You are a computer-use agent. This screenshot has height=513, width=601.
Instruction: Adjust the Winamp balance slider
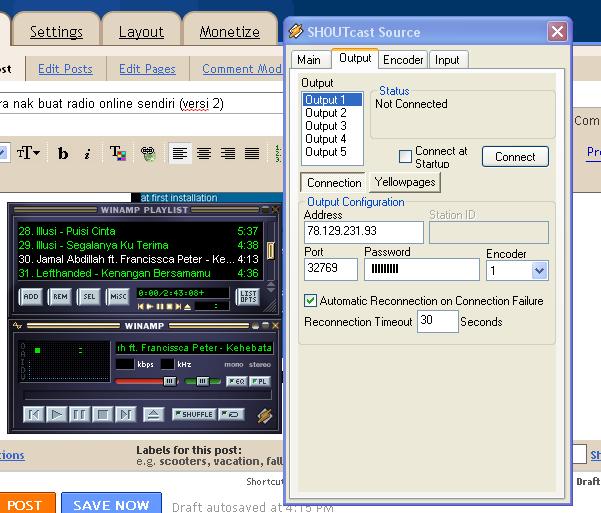[202, 381]
